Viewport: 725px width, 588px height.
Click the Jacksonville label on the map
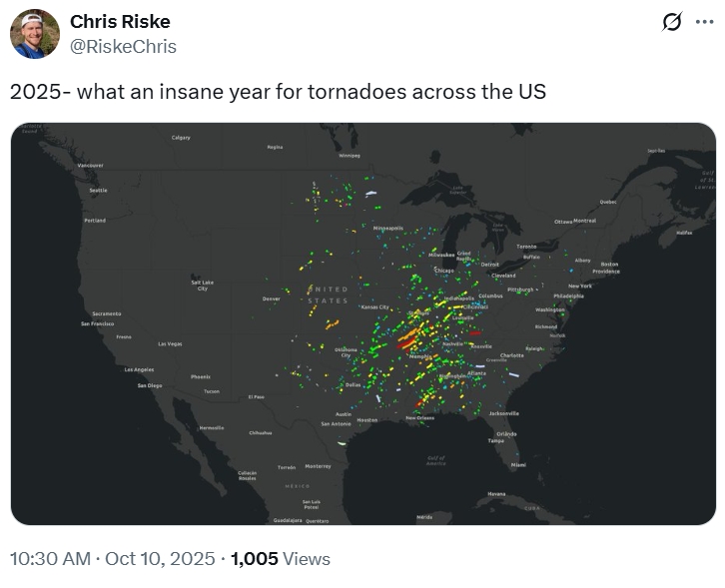[503, 412]
